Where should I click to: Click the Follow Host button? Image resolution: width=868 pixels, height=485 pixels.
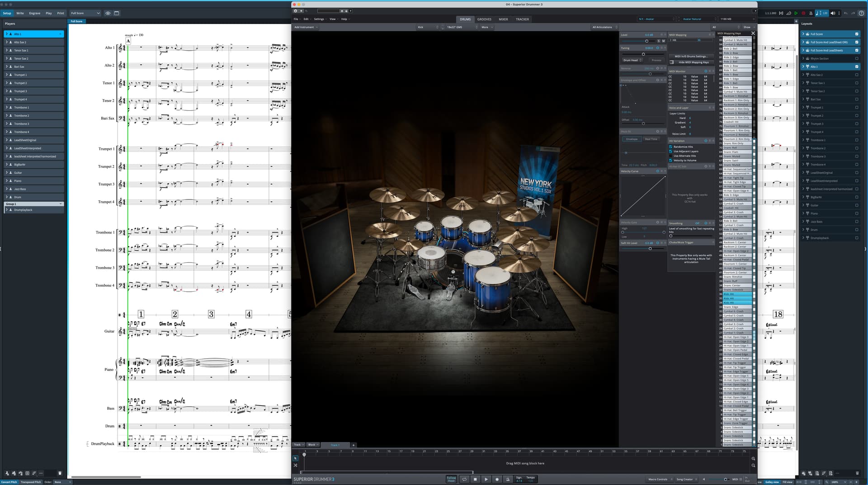(451, 479)
